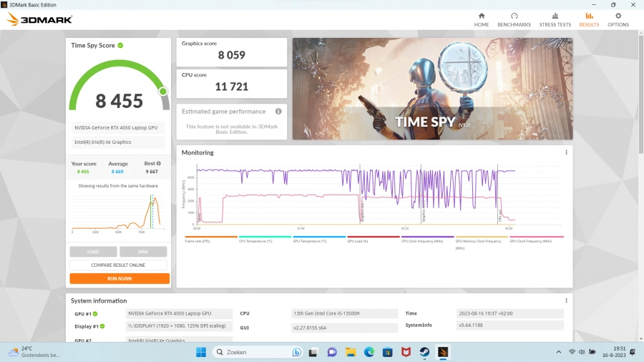
Task: Click the info icon beside Estimated game performance
Action: coord(278,111)
